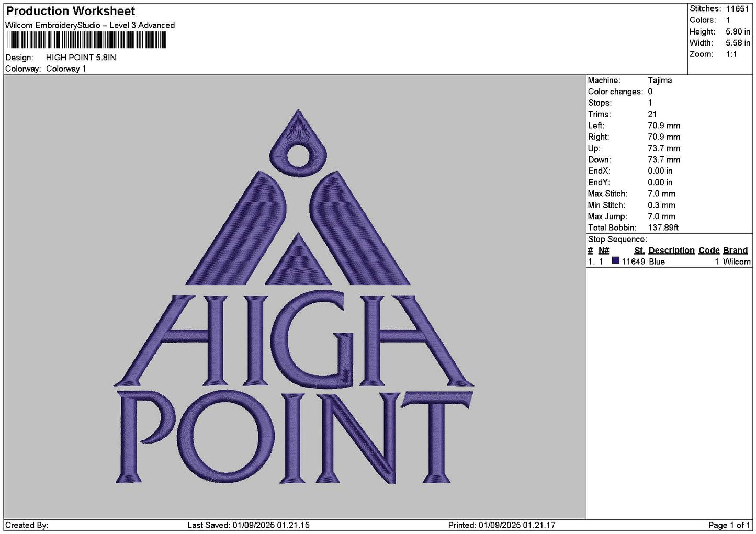Click the Right value 70.9 mm

(664, 137)
